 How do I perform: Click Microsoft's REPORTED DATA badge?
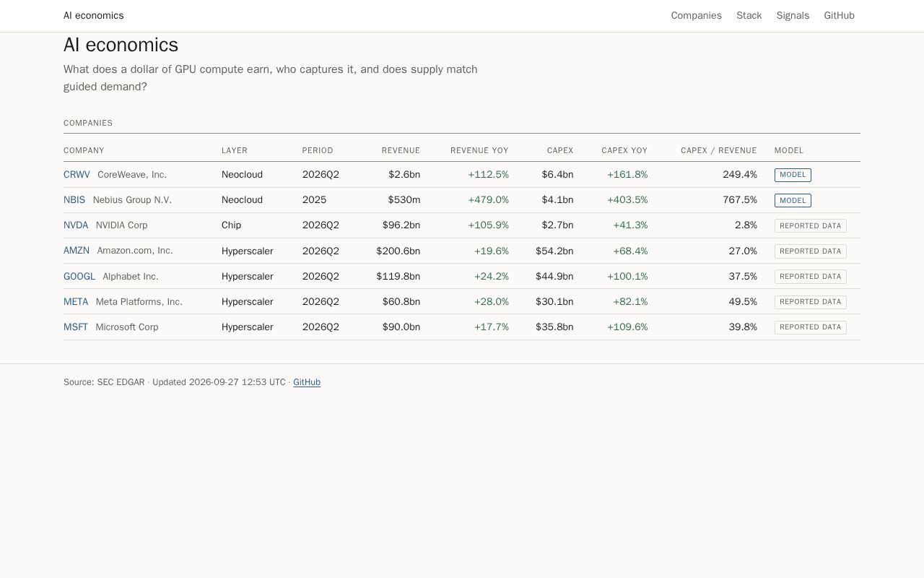pyautogui.click(x=810, y=327)
